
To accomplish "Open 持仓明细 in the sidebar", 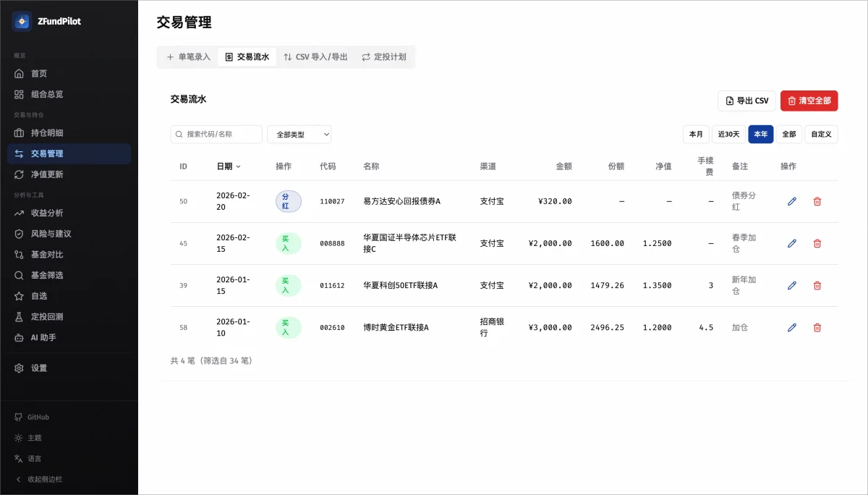I will point(69,132).
